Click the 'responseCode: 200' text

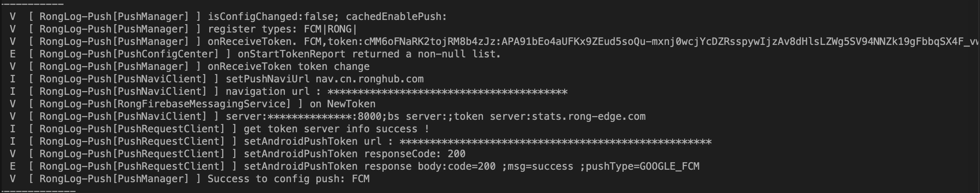tap(414, 154)
